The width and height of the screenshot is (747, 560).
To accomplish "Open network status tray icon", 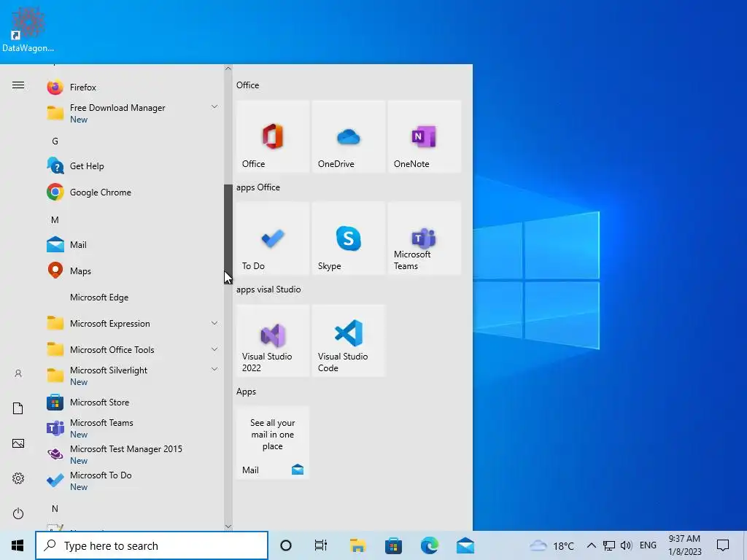I will coord(609,545).
